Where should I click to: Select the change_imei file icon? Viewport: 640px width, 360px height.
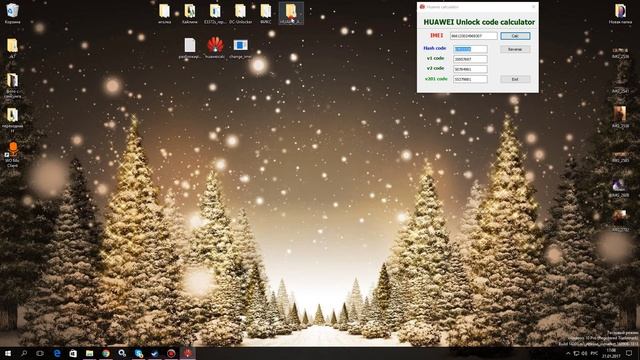pyautogui.click(x=240, y=48)
